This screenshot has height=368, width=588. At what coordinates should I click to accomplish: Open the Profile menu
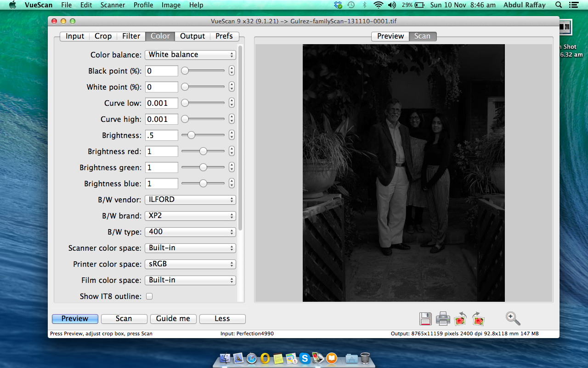(143, 5)
